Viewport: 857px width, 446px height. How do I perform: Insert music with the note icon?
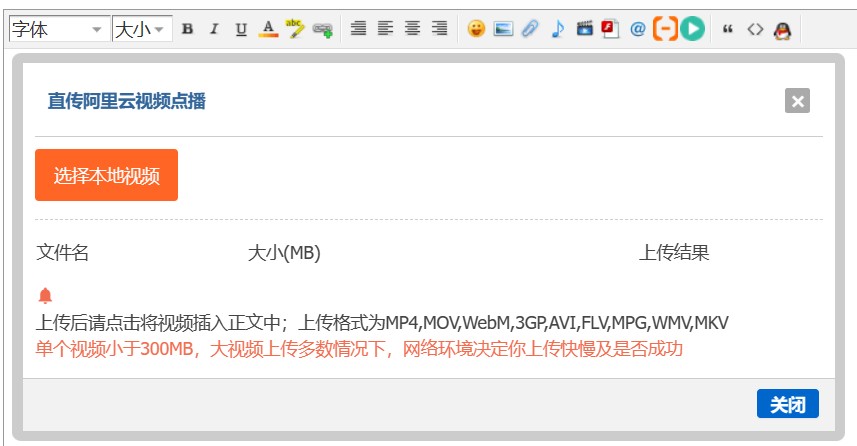tap(557, 29)
